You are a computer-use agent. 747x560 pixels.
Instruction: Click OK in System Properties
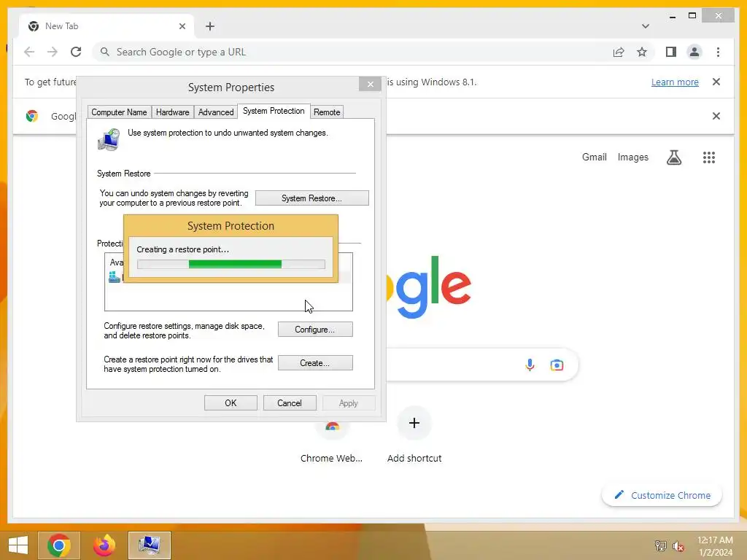tap(231, 402)
